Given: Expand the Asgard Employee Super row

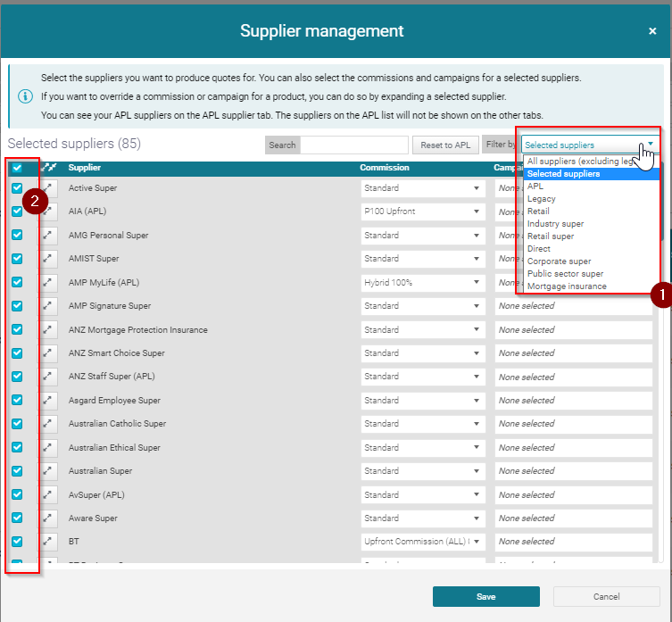Looking at the screenshot, I should [x=48, y=401].
